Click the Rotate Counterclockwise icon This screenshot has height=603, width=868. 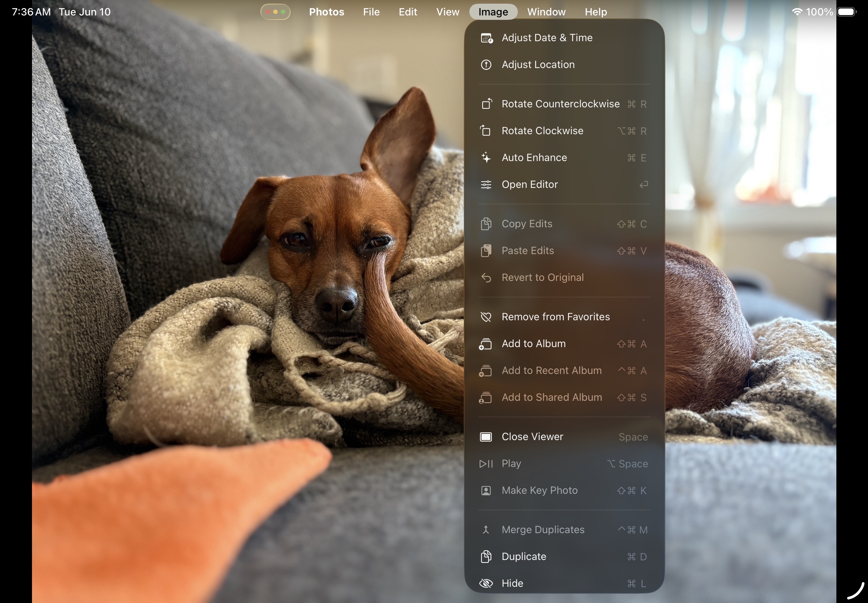pos(486,104)
